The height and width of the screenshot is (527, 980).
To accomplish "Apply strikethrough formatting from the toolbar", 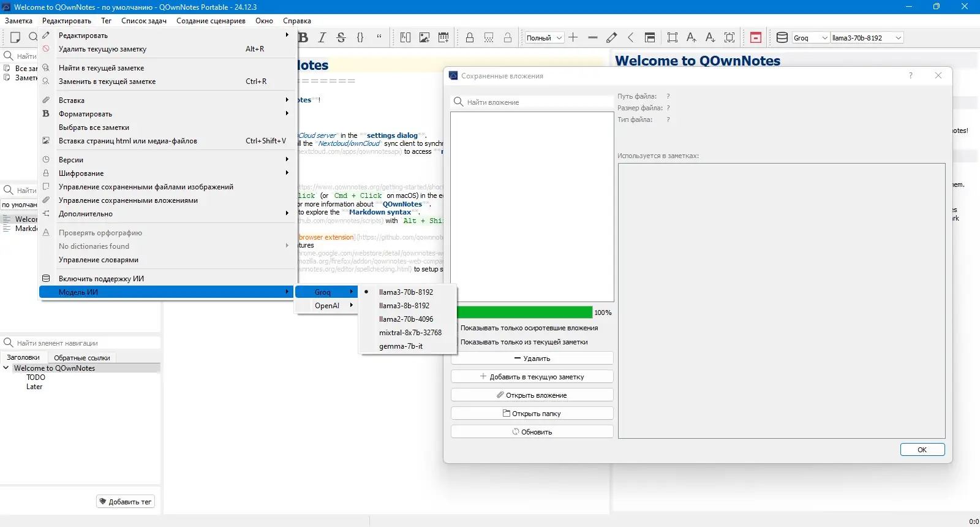I will (x=341, y=37).
